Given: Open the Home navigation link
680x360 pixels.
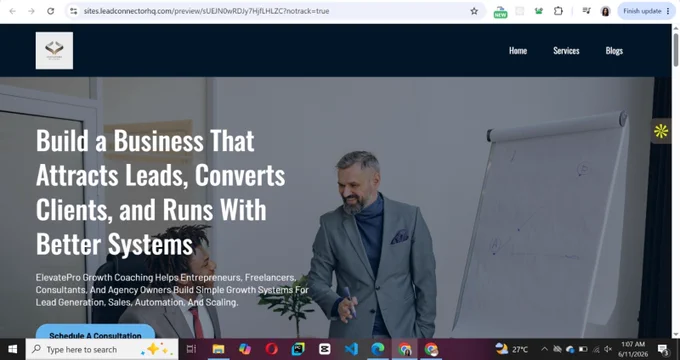Looking at the screenshot, I should coord(518,51).
